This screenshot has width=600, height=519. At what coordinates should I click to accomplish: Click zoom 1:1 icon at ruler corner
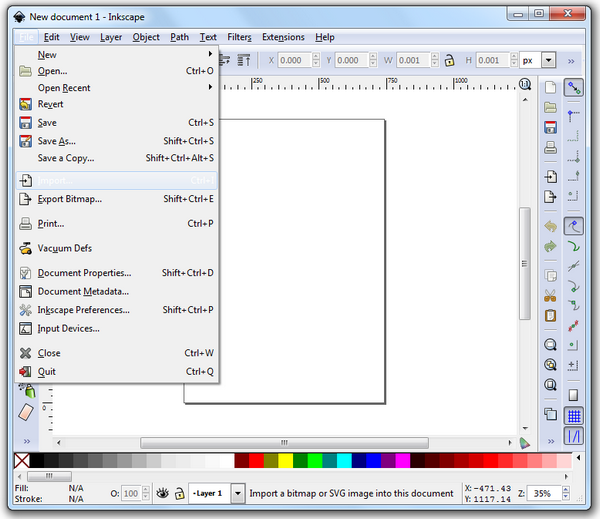(x=525, y=84)
